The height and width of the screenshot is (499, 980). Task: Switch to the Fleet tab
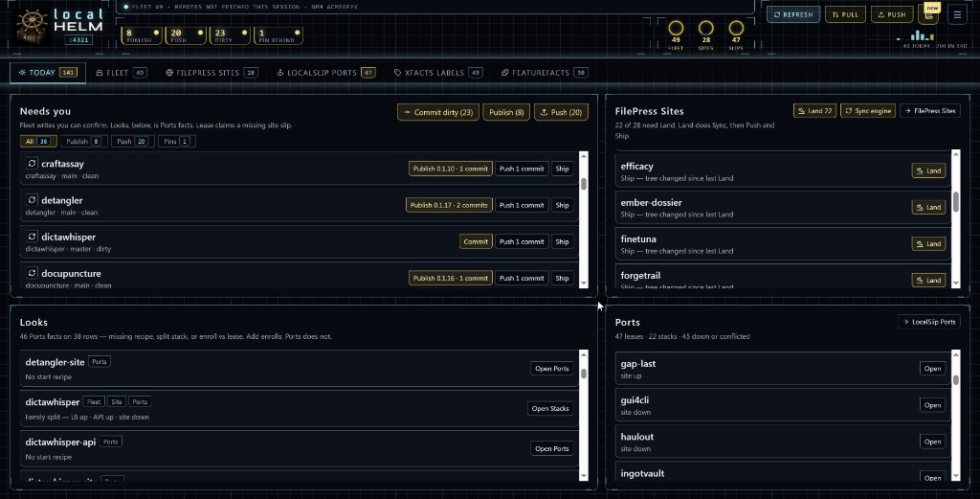pyautogui.click(x=122, y=73)
